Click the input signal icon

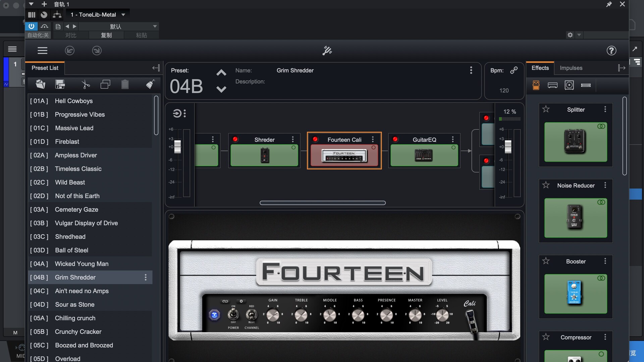point(177,113)
